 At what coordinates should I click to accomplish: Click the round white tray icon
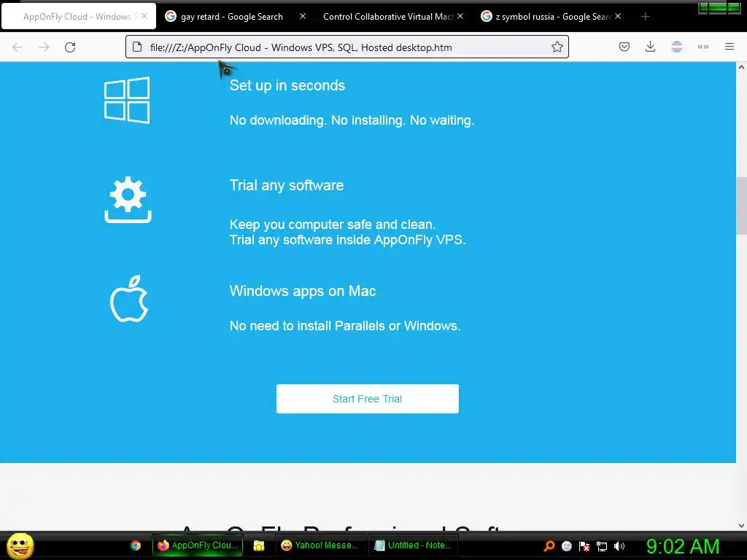tap(566, 546)
